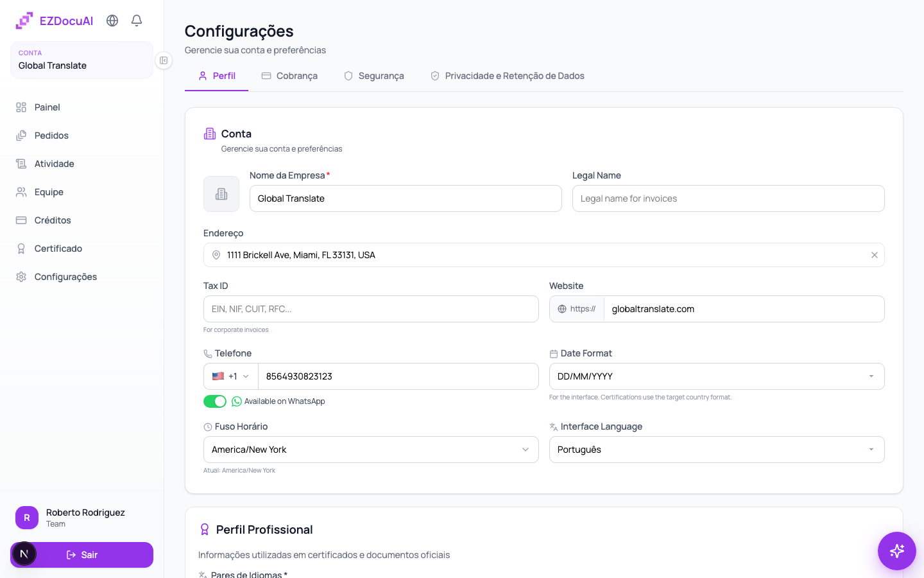
Task: Open the globe language icon in sidebar header
Action: click(112, 21)
